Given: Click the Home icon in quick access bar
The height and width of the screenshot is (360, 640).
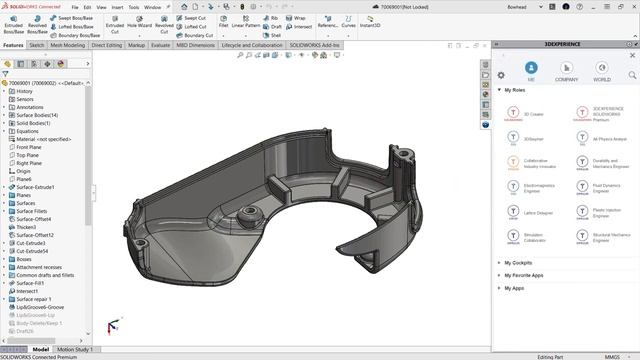Looking at the screenshot, I should 184,7.
